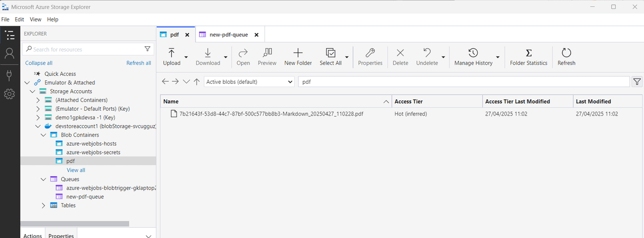Sort by the Name column header

(276, 101)
